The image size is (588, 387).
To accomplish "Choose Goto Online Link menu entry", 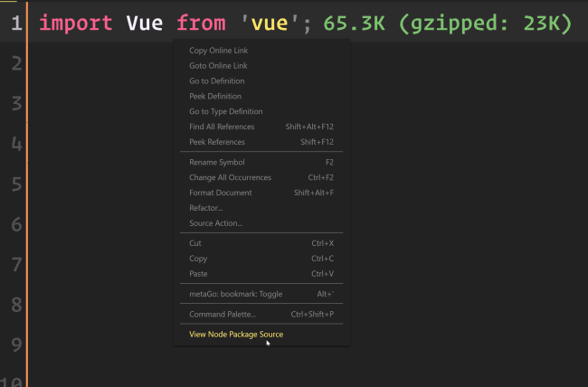I will pos(218,66).
